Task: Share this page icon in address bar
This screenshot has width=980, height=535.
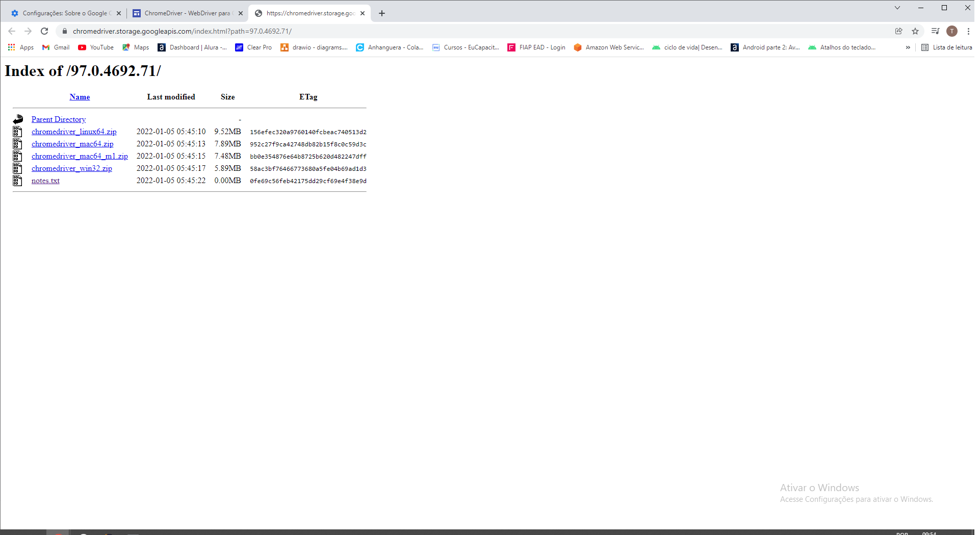Action: pos(899,31)
